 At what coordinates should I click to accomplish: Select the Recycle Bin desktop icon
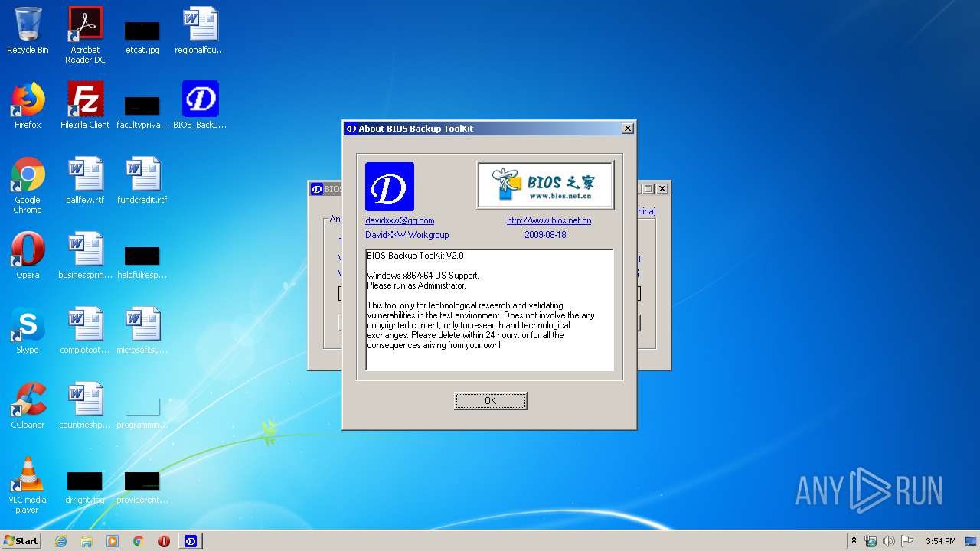coord(28,31)
